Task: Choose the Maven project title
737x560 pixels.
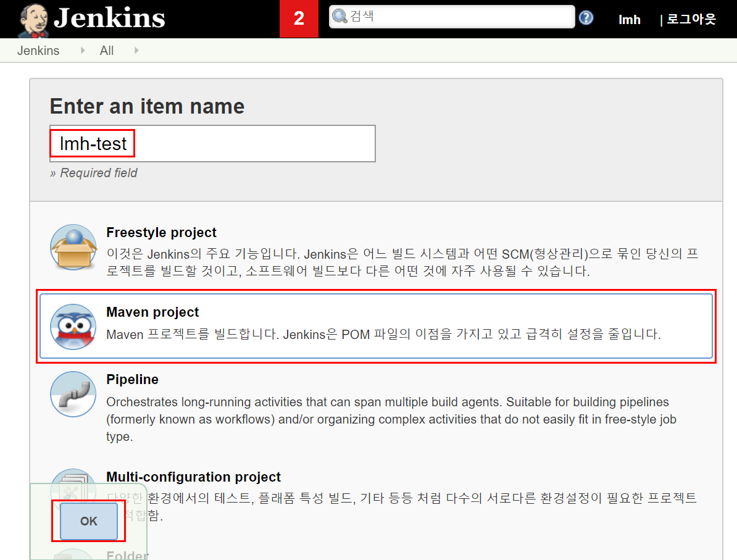Action: pos(152,312)
